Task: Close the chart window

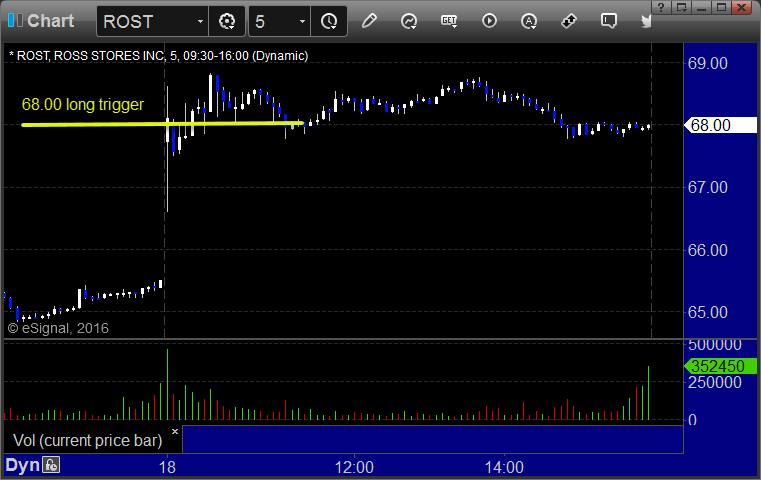Action: pyautogui.click(x=742, y=7)
